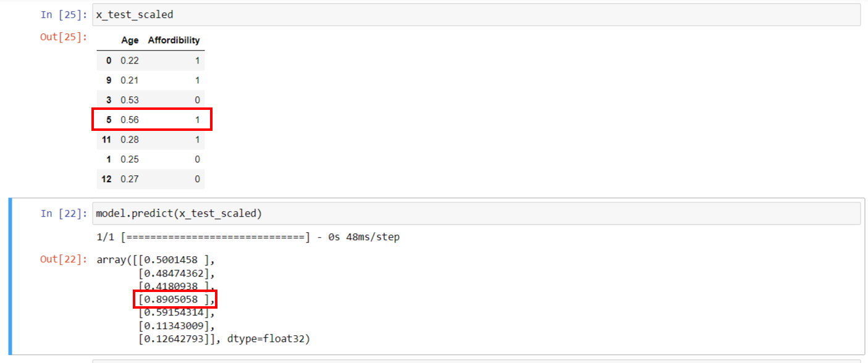The height and width of the screenshot is (363, 868).
Task: Click the Out[22] output prompt
Action: [62, 259]
